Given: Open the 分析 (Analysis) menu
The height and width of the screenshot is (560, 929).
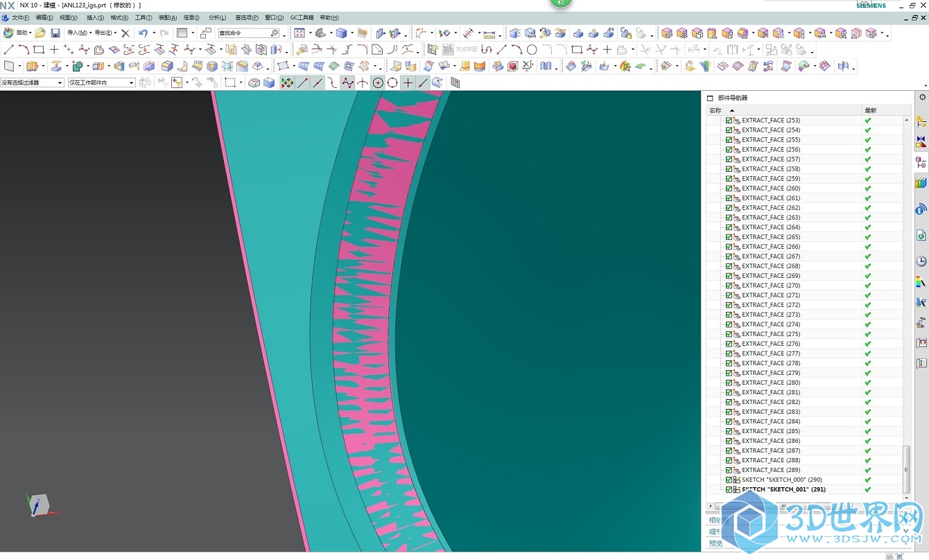Looking at the screenshot, I should point(217,17).
